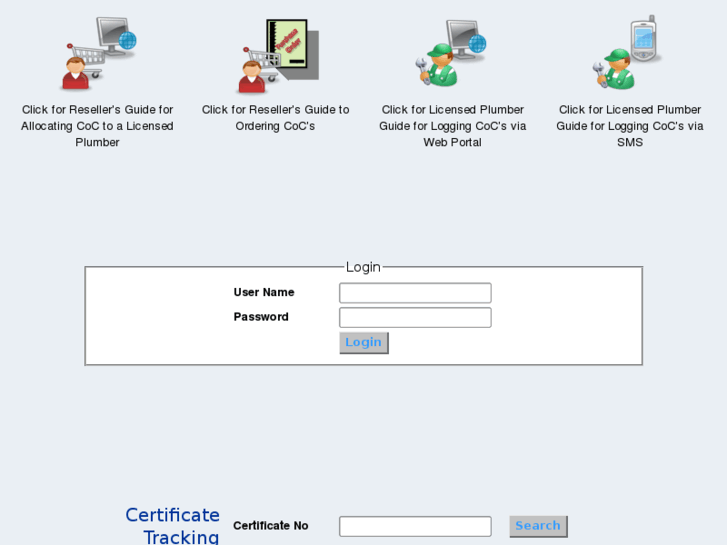Screen dimensions: 727x545
Task: Click the Login button
Action: tap(364, 343)
